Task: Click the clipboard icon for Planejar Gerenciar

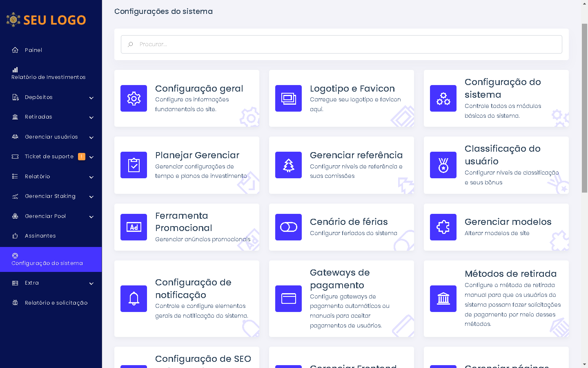Action: pyautogui.click(x=134, y=165)
